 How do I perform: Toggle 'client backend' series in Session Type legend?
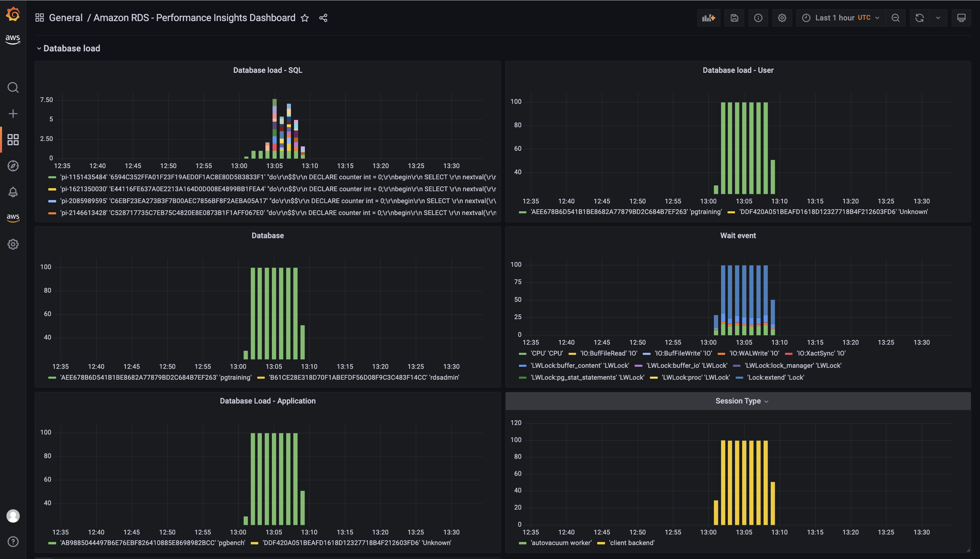pos(632,543)
